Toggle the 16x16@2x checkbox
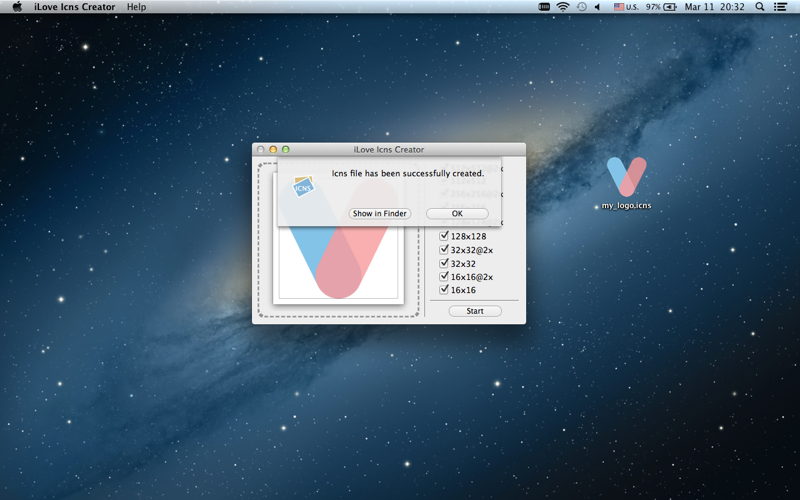This screenshot has height=500, width=800. pos(444,277)
